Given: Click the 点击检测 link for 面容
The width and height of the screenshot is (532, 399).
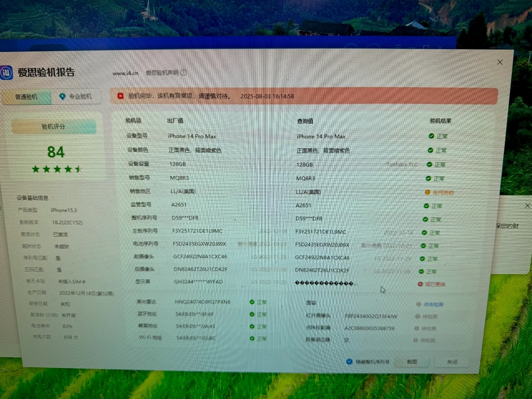Looking at the screenshot, I should (433, 304).
